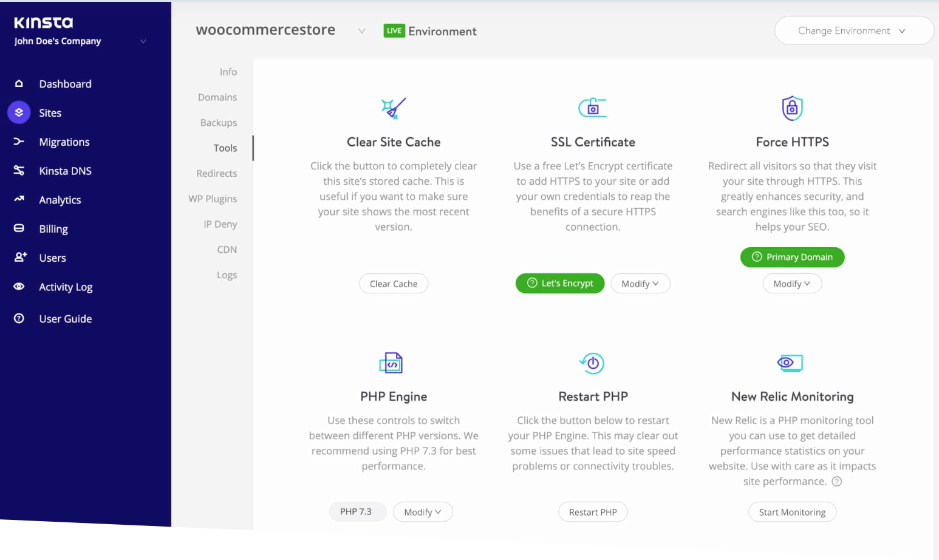This screenshot has height=560, width=939.
Task: Select the Sites icon in the sidebar
Action: [x=19, y=112]
